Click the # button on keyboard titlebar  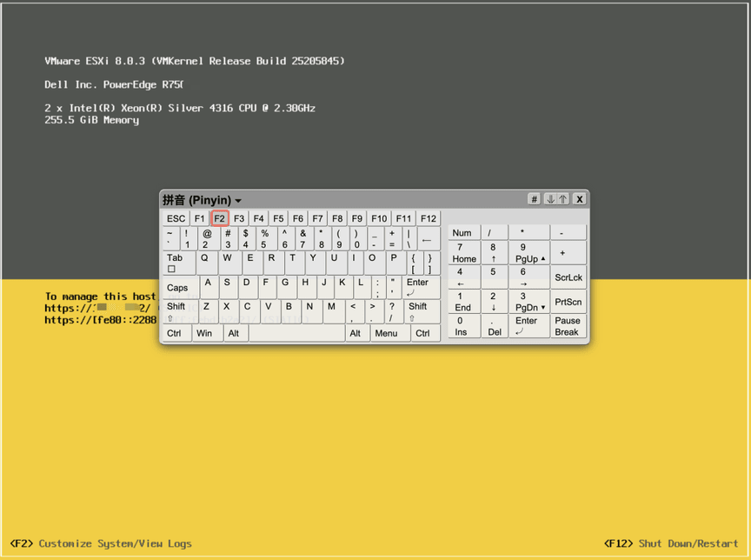tap(534, 199)
